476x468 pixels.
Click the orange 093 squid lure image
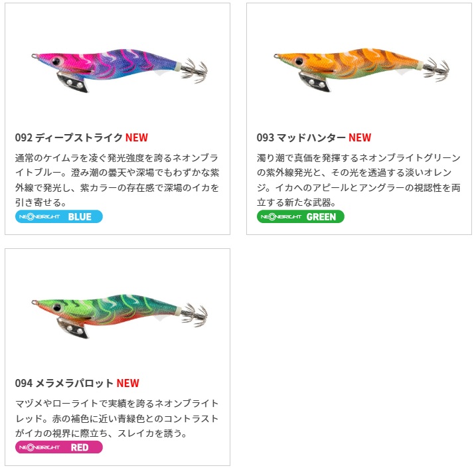[361, 70]
